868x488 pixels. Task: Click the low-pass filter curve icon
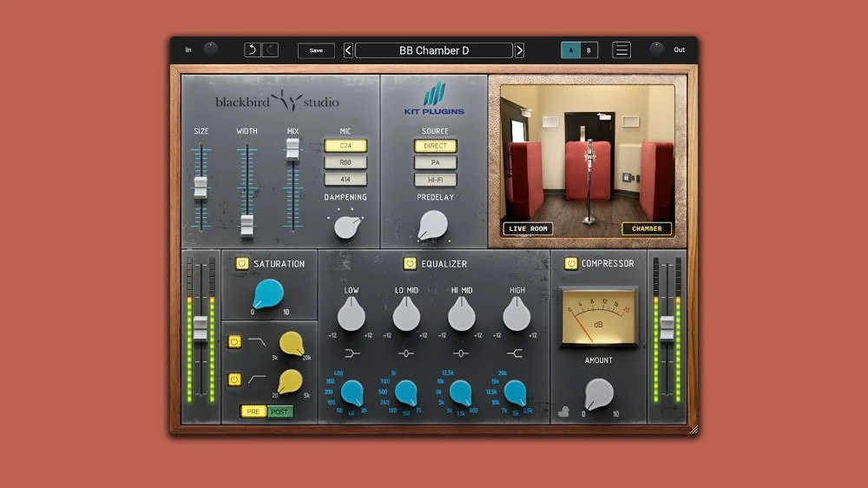point(257,342)
